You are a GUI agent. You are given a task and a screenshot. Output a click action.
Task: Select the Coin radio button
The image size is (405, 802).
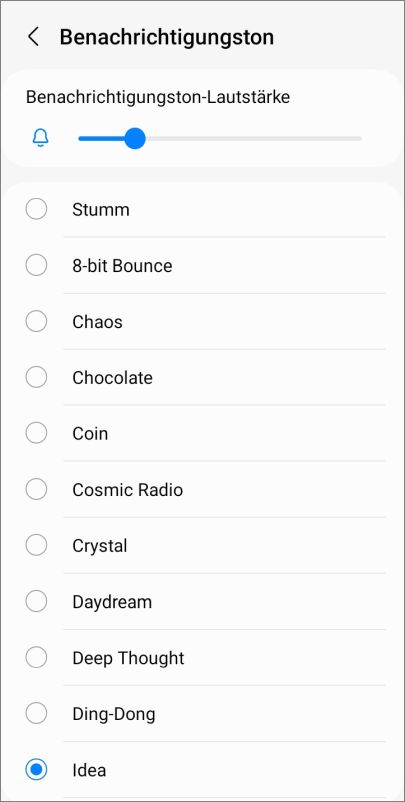click(x=36, y=433)
